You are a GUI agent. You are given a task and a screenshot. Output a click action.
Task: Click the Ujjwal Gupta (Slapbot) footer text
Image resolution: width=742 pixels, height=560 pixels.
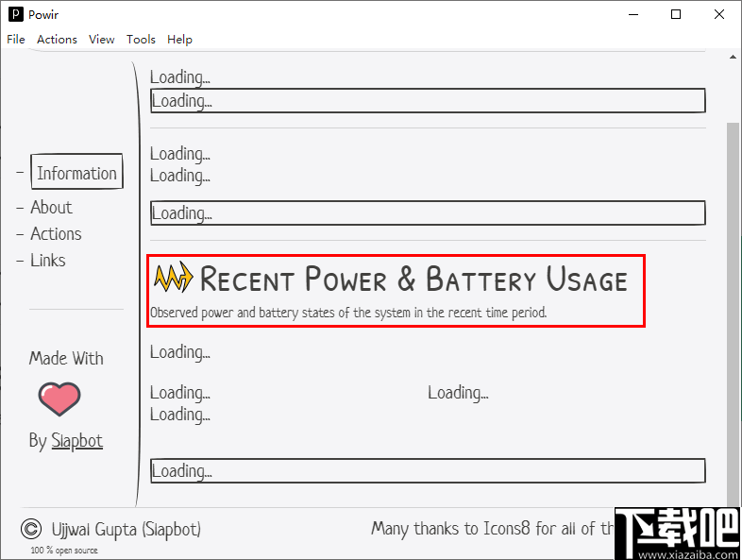pyautogui.click(x=126, y=529)
